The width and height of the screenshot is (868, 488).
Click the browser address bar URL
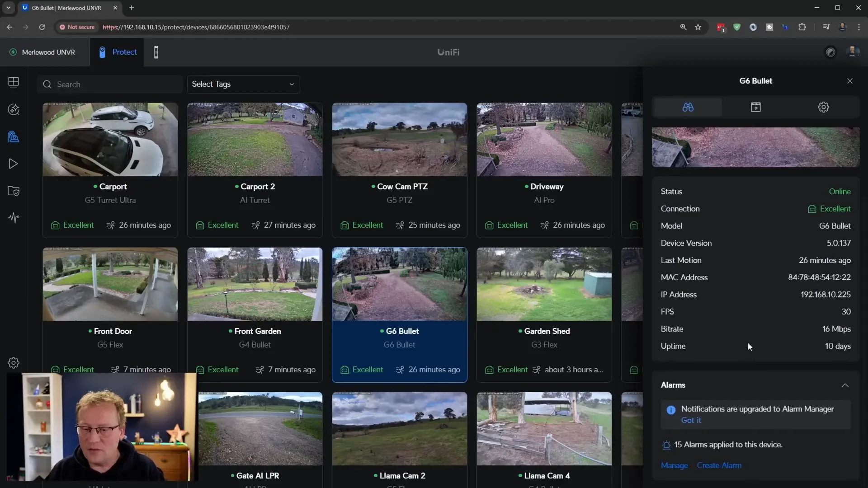[196, 27]
